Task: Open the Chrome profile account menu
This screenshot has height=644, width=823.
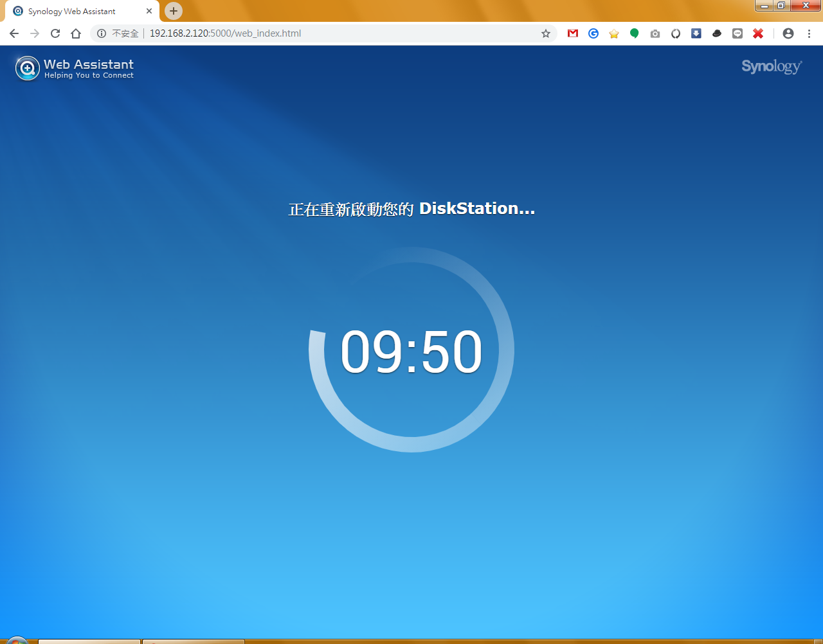Action: coord(788,33)
